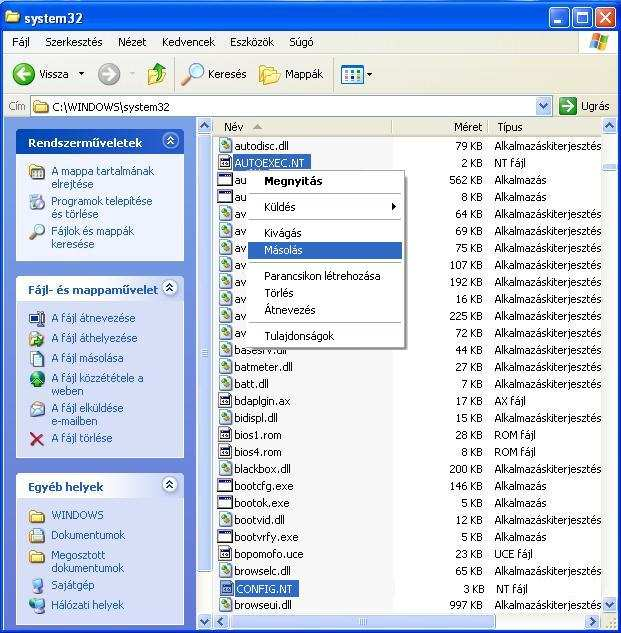
Task: Click the file list scroll down arrow
Action: (x=609, y=604)
